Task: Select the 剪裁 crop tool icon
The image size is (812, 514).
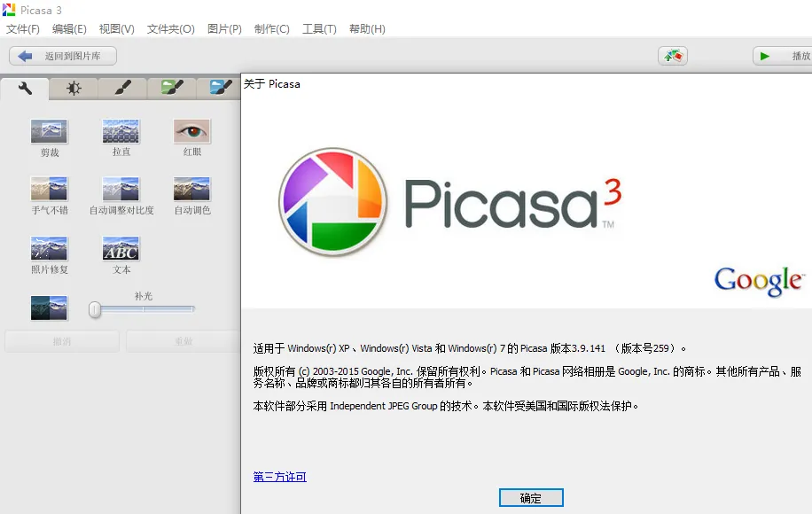Action: [49, 131]
